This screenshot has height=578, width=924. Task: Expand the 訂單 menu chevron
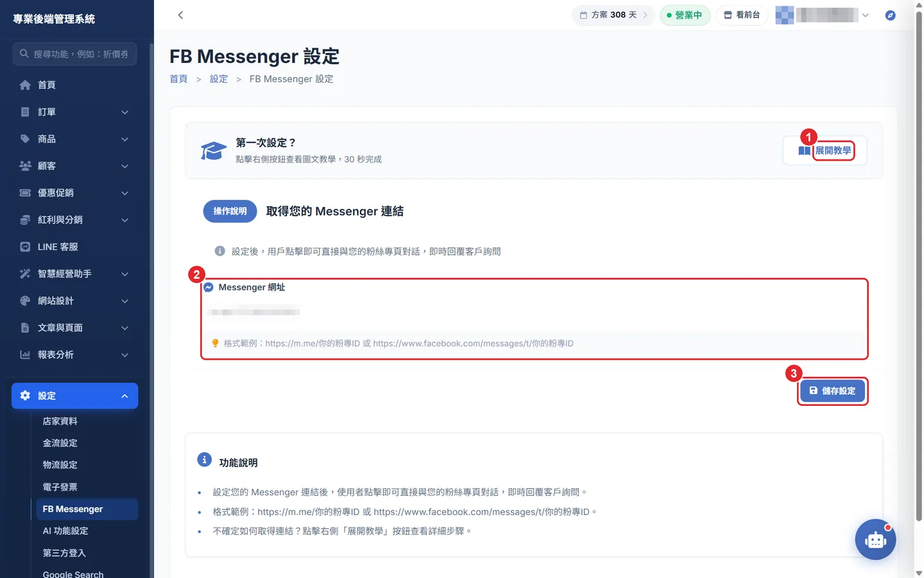(124, 112)
